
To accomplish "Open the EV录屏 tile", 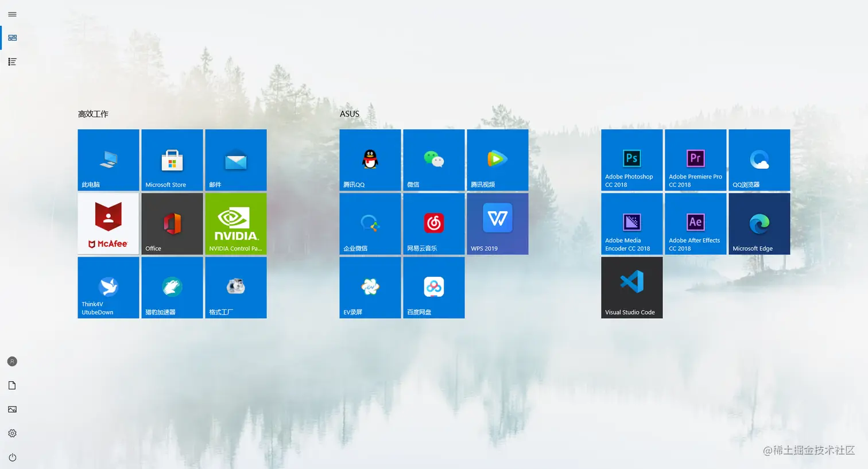I will point(370,288).
